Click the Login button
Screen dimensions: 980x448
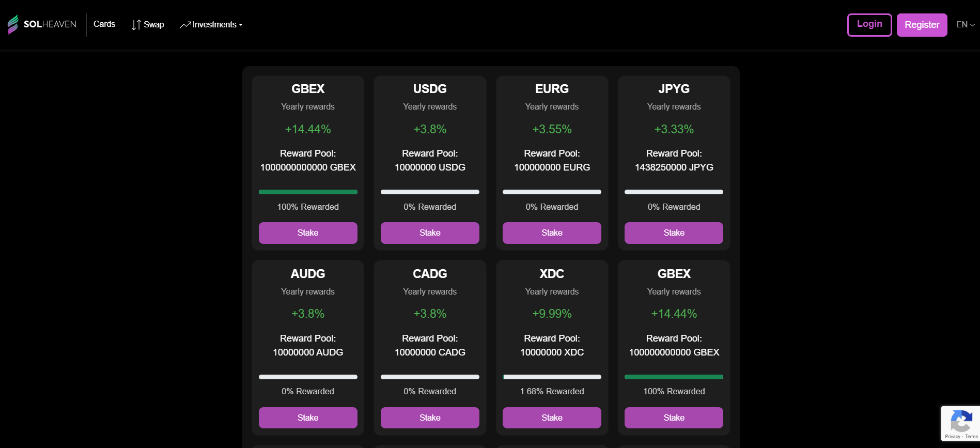869,25
